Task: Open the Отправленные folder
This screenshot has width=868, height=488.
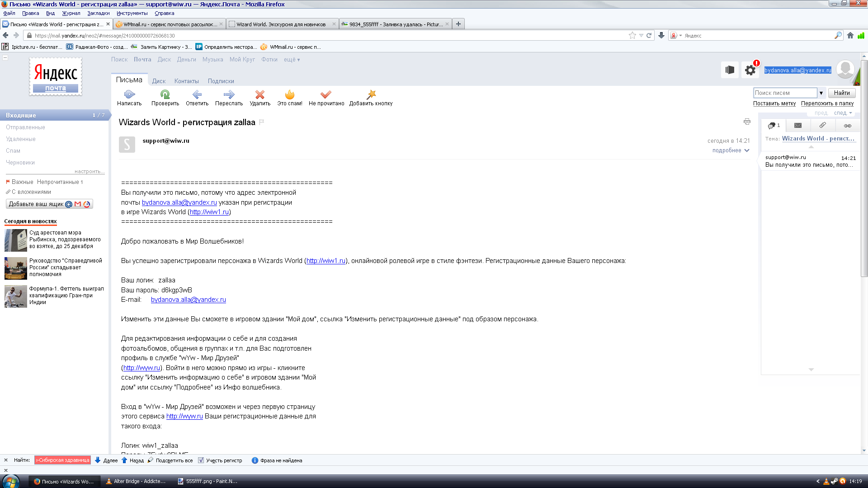Action: pos(25,127)
